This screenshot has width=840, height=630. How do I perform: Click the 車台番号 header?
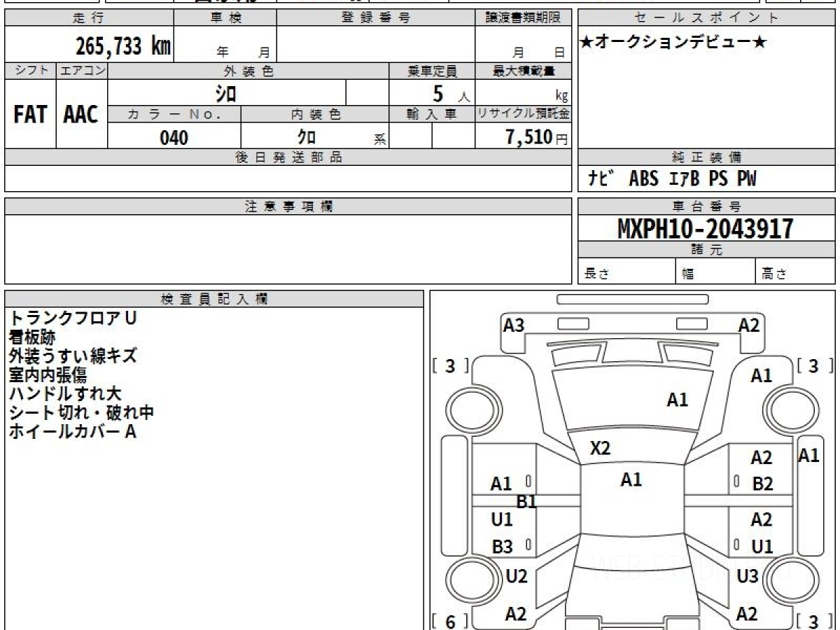pyautogui.click(x=706, y=206)
